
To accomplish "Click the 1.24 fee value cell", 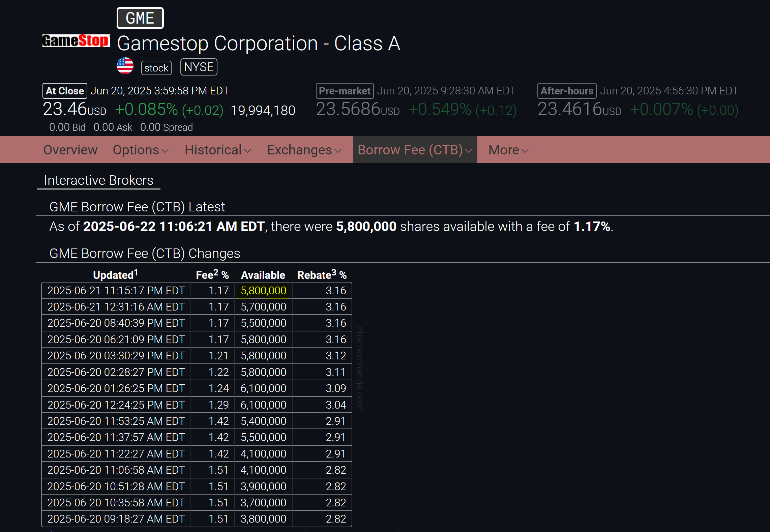I will (213, 388).
